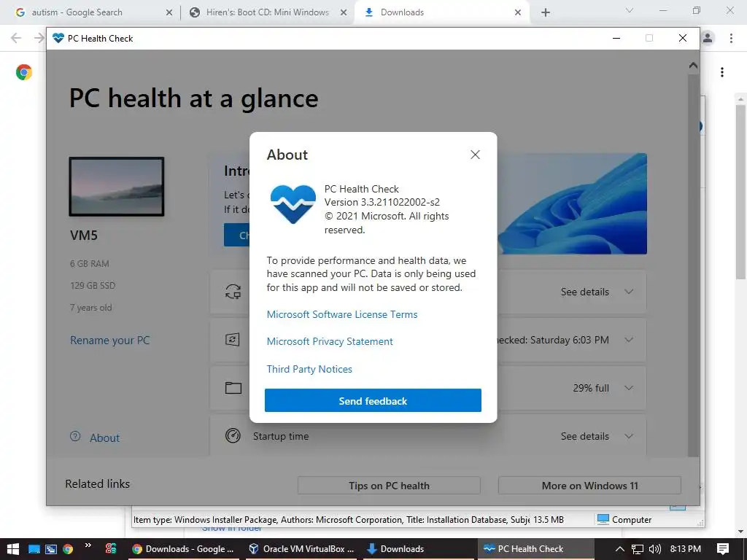The image size is (747, 560).
Task: Click the question mark icon beside About
Action: (x=75, y=436)
